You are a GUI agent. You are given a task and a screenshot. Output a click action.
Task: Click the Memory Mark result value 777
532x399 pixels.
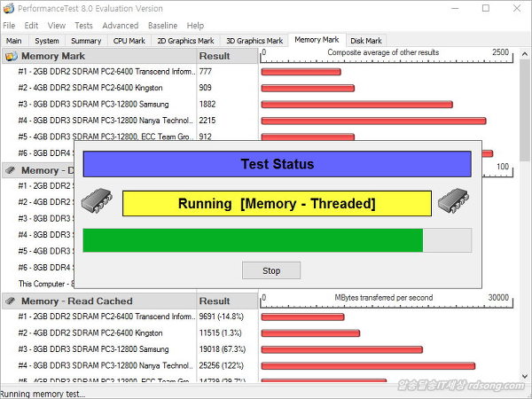click(x=206, y=72)
